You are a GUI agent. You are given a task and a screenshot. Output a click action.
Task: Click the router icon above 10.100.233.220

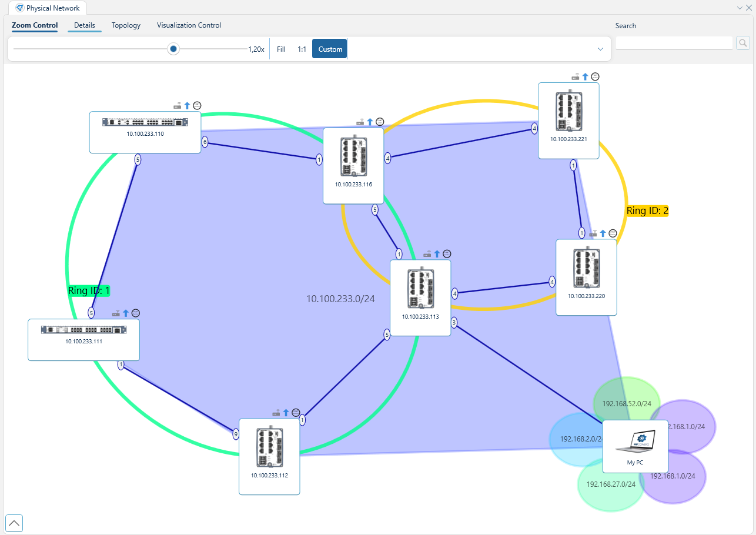point(593,233)
